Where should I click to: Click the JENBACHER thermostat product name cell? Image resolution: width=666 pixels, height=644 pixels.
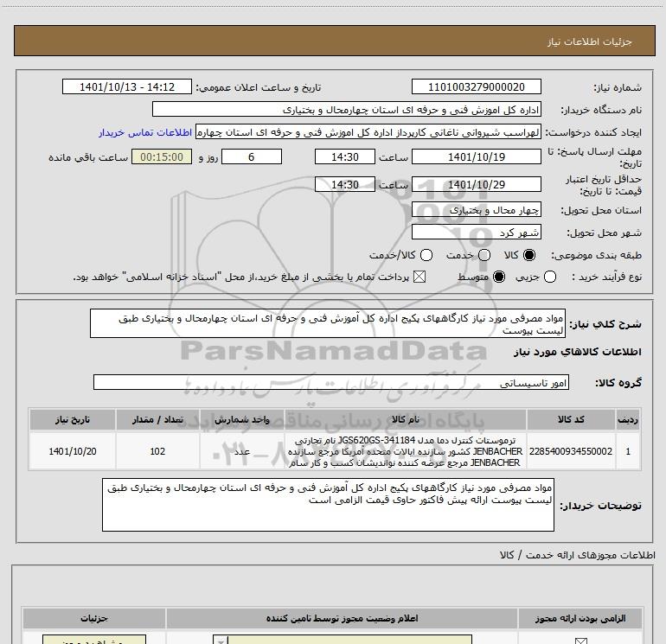[405, 451]
